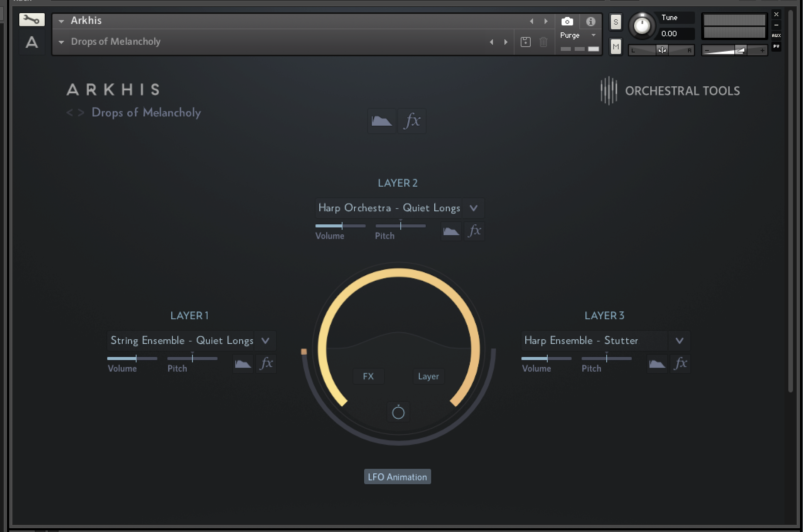Select the FX button inside the dial
This screenshot has height=532, width=803.
click(x=368, y=376)
